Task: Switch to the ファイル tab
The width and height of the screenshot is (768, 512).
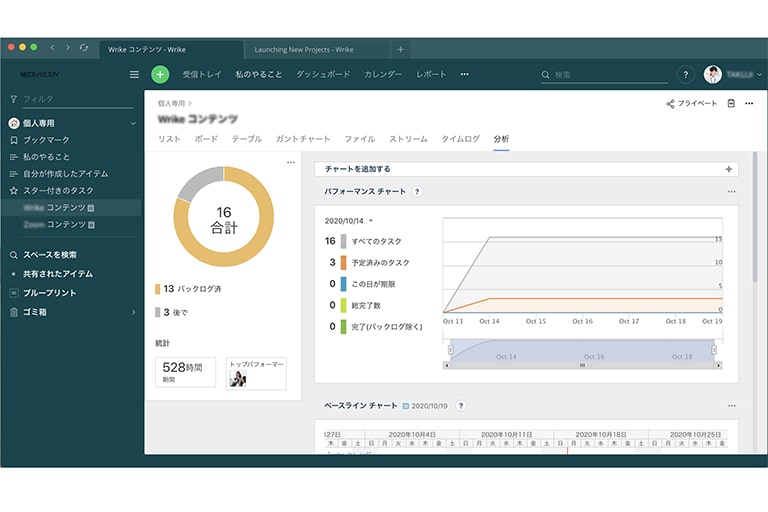Action: 360,139
